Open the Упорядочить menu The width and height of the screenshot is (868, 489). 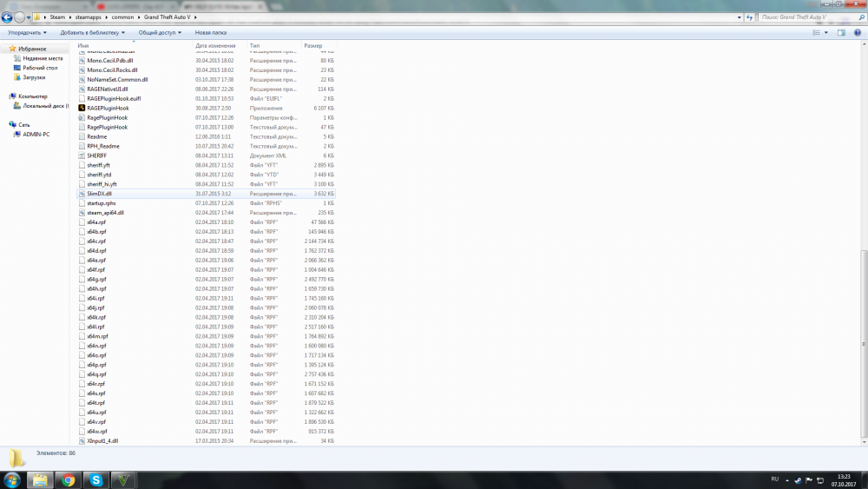coord(27,33)
